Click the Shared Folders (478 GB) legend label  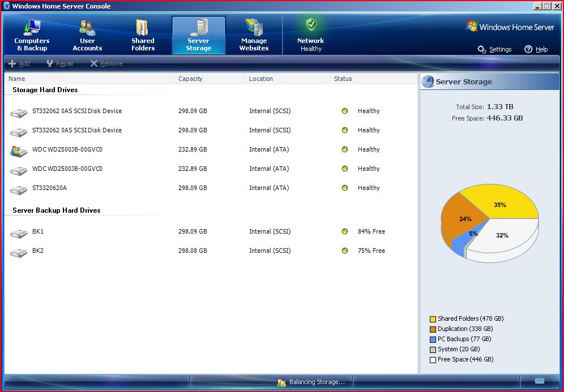coord(471,318)
